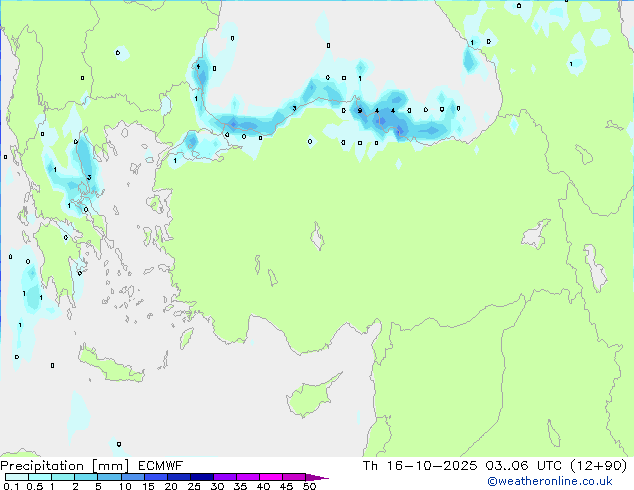The width and height of the screenshot is (634, 490).
Task: Click the 2–5 mm legend swatch
Action: [86, 477]
